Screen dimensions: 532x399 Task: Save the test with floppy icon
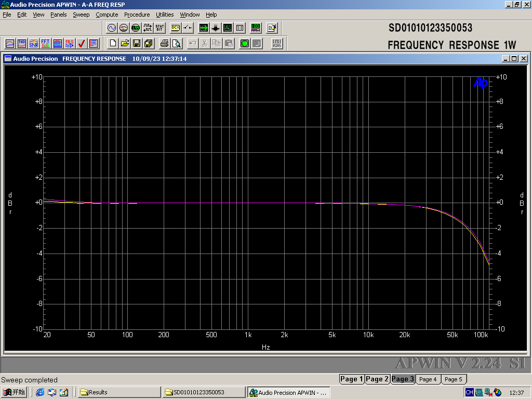click(x=137, y=44)
